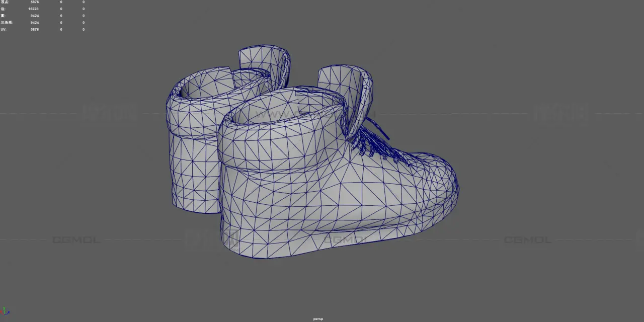Click the right CGMOL watermark text
This screenshot has width=644, height=322.
(x=527, y=240)
